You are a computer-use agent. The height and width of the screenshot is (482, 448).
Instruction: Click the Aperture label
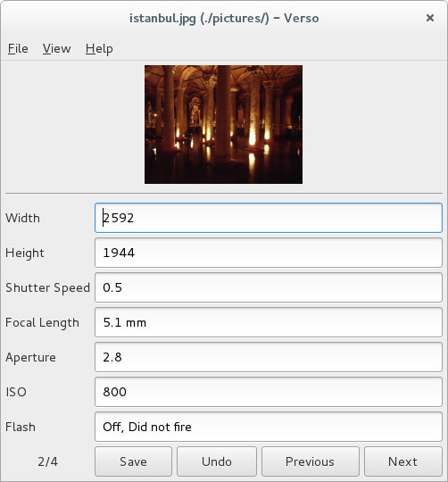(x=30, y=358)
